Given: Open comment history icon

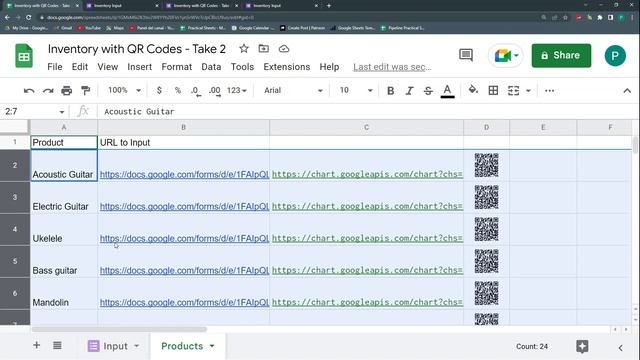Looking at the screenshot, I should click(466, 55).
